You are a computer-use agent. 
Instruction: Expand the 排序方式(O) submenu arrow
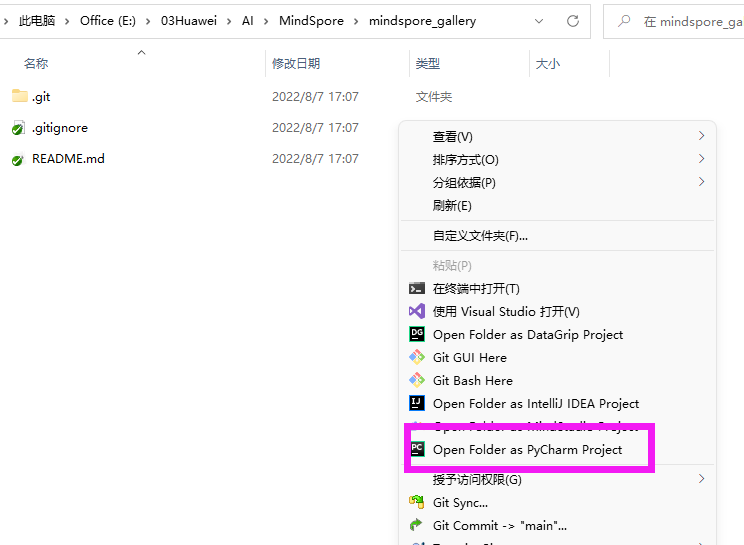[x=701, y=159]
